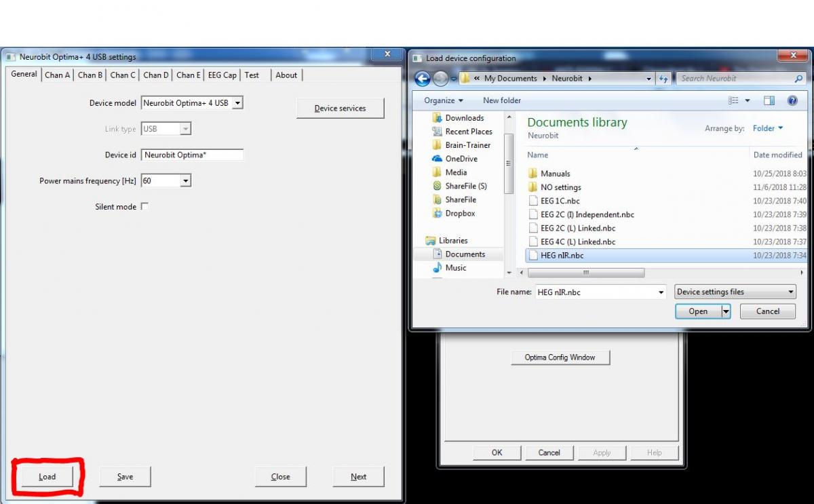The height and width of the screenshot is (504, 814).
Task: Expand the Device model dropdown
Action: coord(237,103)
